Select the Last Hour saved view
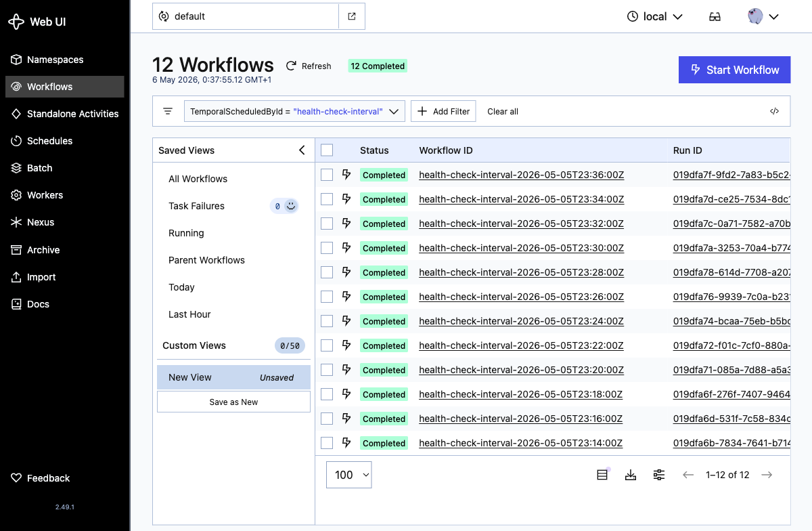Image resolution: width=812 pixels, height=531 pixels. point(233,314)
